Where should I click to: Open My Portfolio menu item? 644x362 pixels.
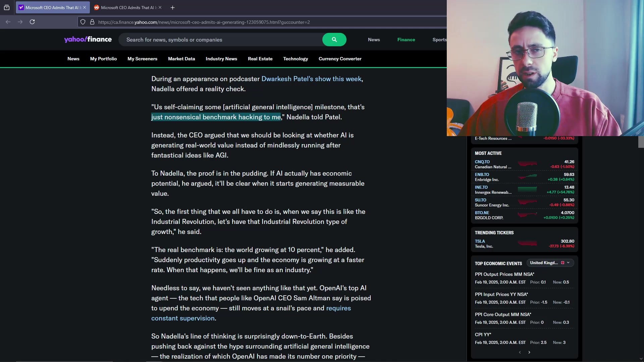click(x=103, y=59)
